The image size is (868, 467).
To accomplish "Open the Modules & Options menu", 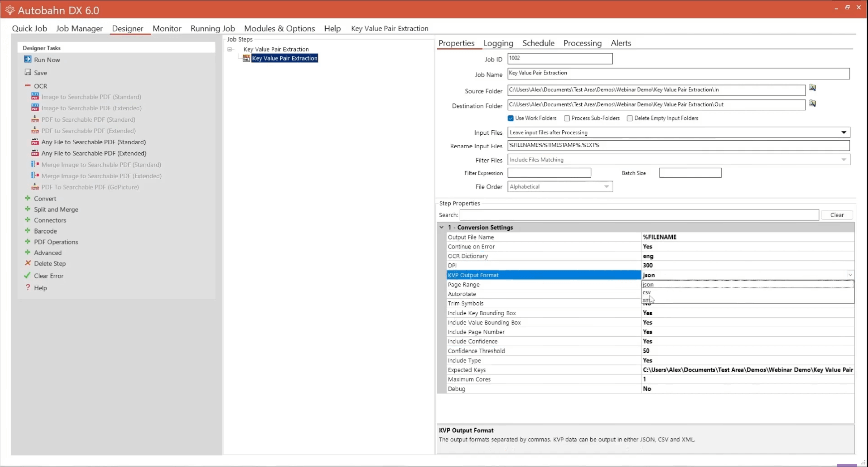I will [x=279, y=29].
